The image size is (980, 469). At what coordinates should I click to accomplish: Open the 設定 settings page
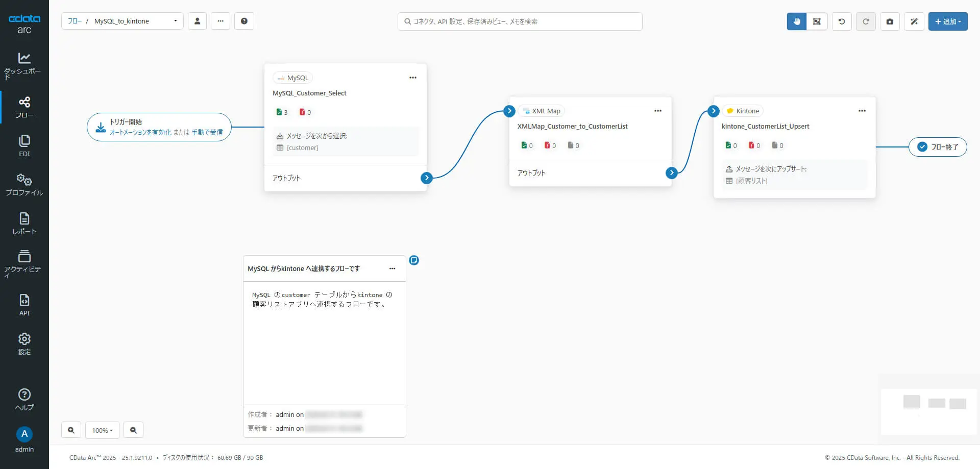[x=24, y=344]
